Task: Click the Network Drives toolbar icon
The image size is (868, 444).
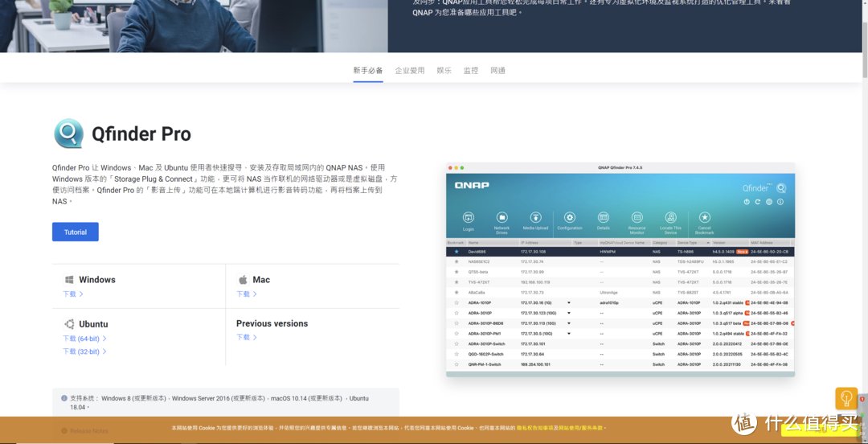Action: click(502, 217)
